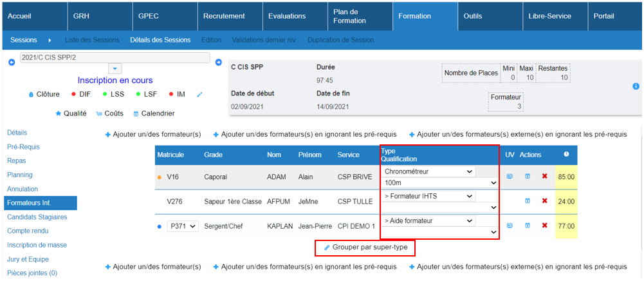Screen dimensions: 644x281
Task: Click the clock icon in table header
Action: [x=566, y=155]
